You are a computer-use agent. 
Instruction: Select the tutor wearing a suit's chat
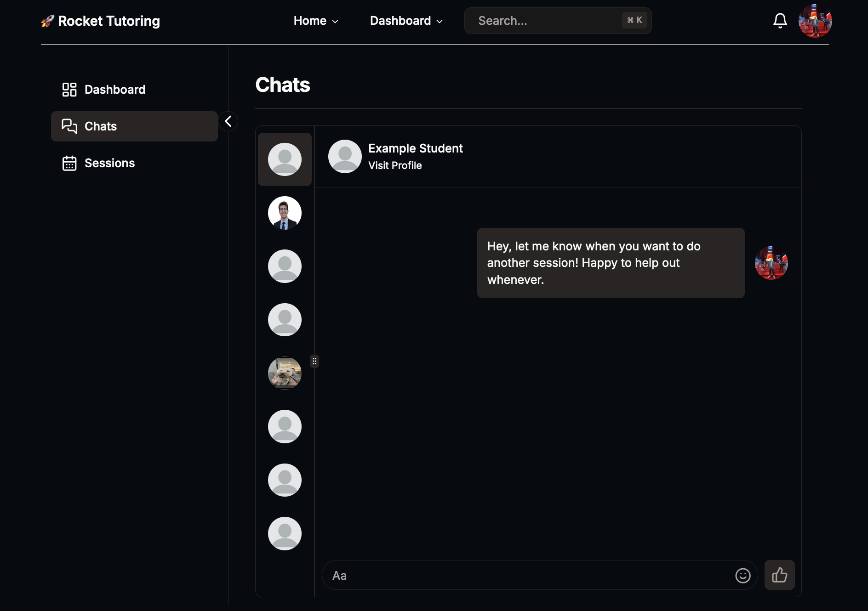tap(285, 213)
